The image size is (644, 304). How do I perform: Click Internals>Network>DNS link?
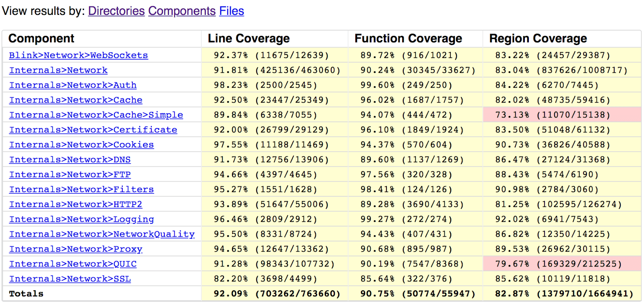click(70, 159)
